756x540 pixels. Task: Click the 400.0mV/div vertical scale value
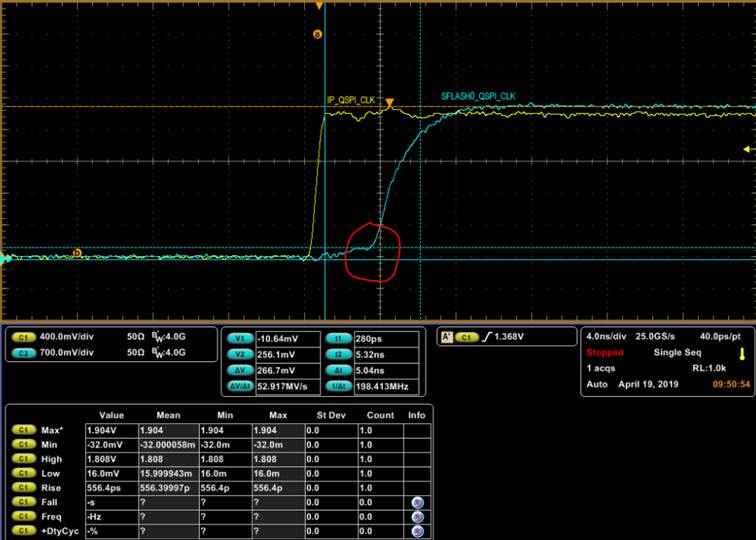coord(67,337)
